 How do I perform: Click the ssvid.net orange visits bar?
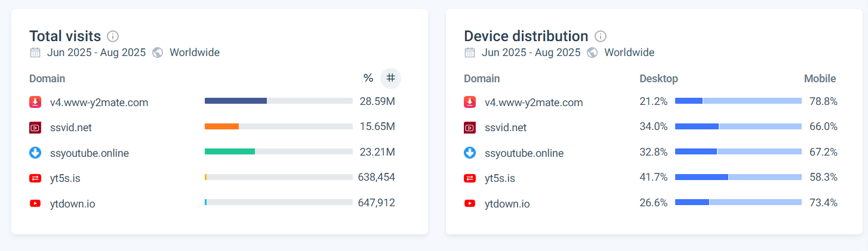pyautogui.click(x=221, y=126)
